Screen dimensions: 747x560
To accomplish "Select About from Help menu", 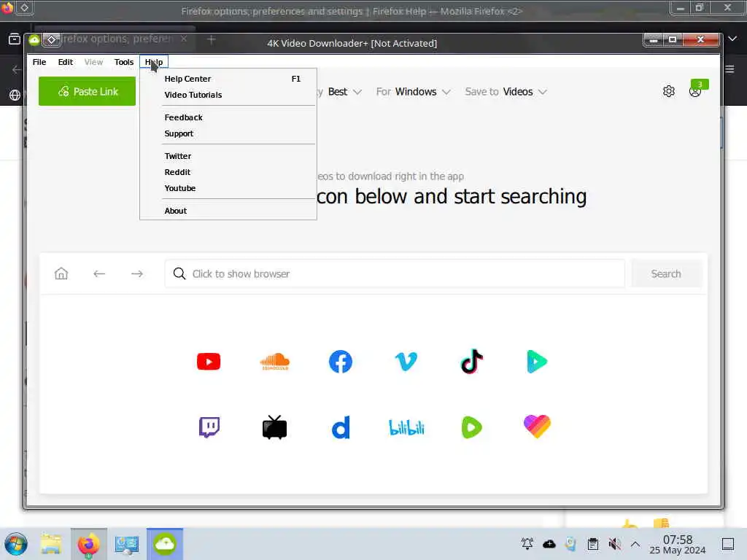I will (228, 211).
